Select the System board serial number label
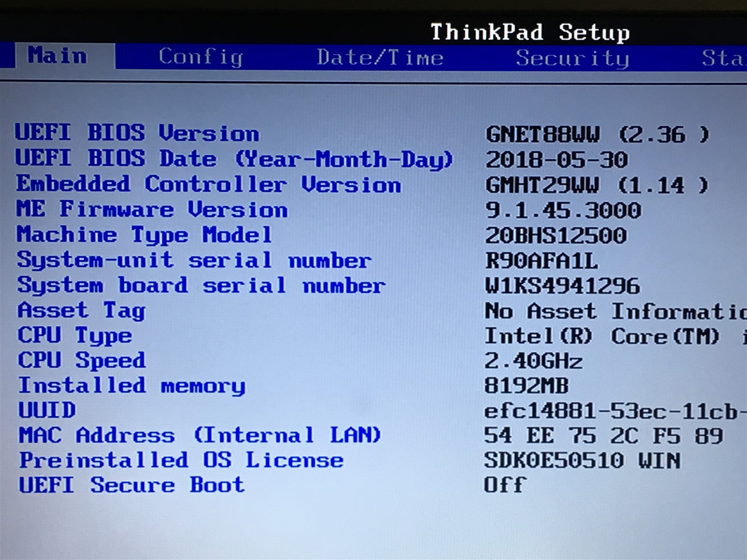 coord(202,285)
